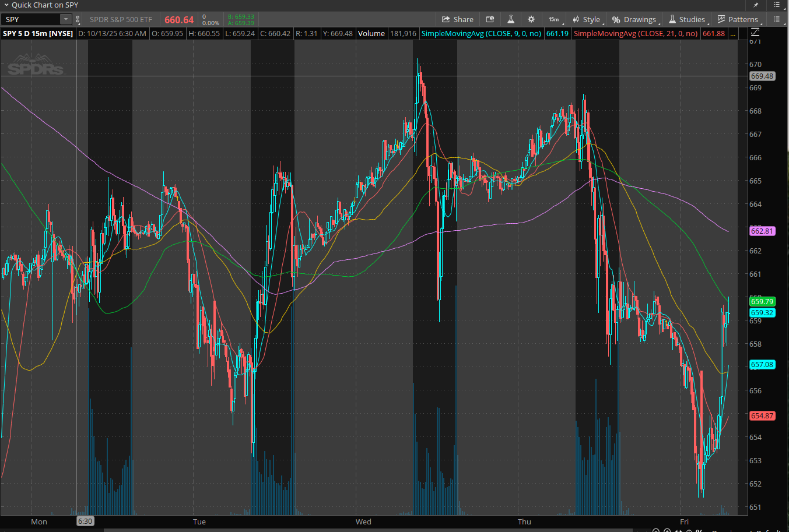Collapse the Quick Chart on SPY panel
Image resolution: width=789 pixels, height=532 pixels.
click(6, 5)
